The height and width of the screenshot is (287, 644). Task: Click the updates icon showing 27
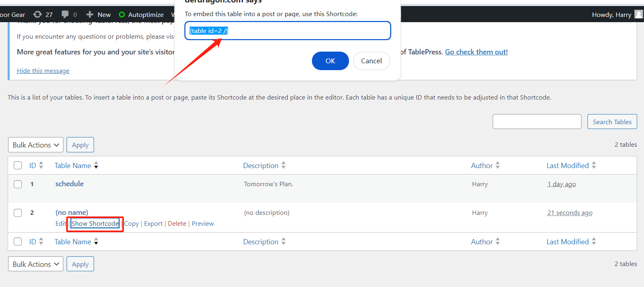38,15
